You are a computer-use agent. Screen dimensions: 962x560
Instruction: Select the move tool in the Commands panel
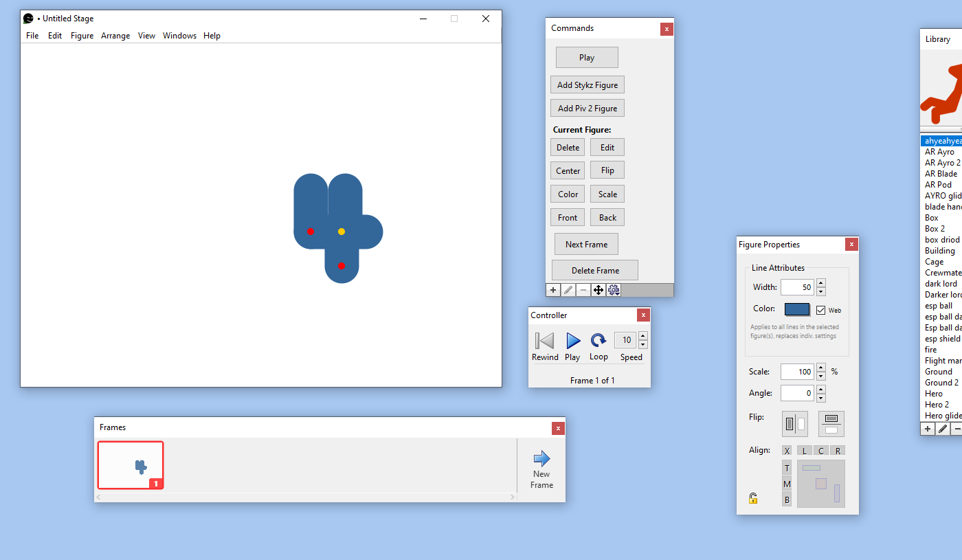pyautogui.click(x=599, y=289)
